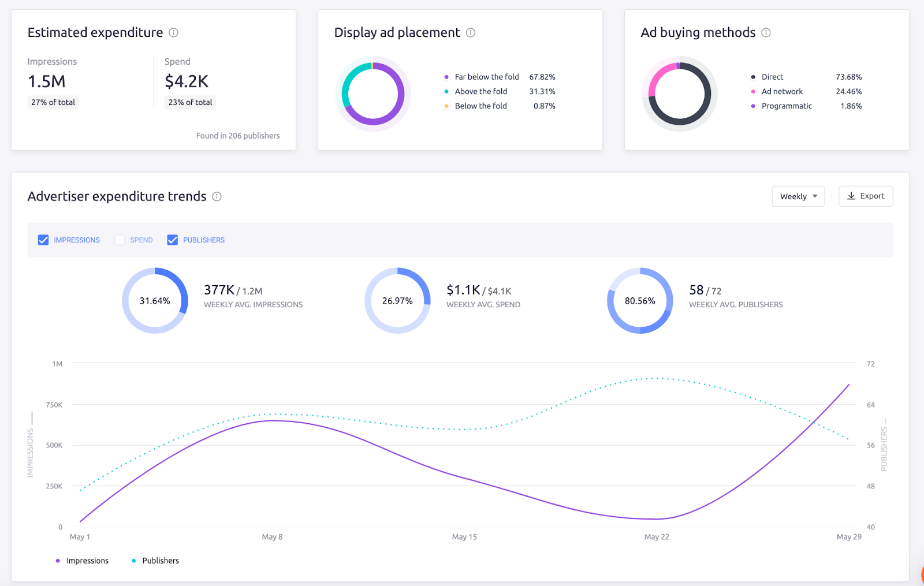
Task: Click the download icon in Export button
Action: click(851, 196)
